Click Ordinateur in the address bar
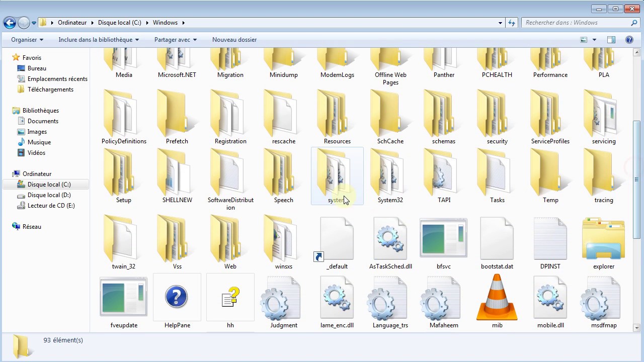 tap(72, 23)
